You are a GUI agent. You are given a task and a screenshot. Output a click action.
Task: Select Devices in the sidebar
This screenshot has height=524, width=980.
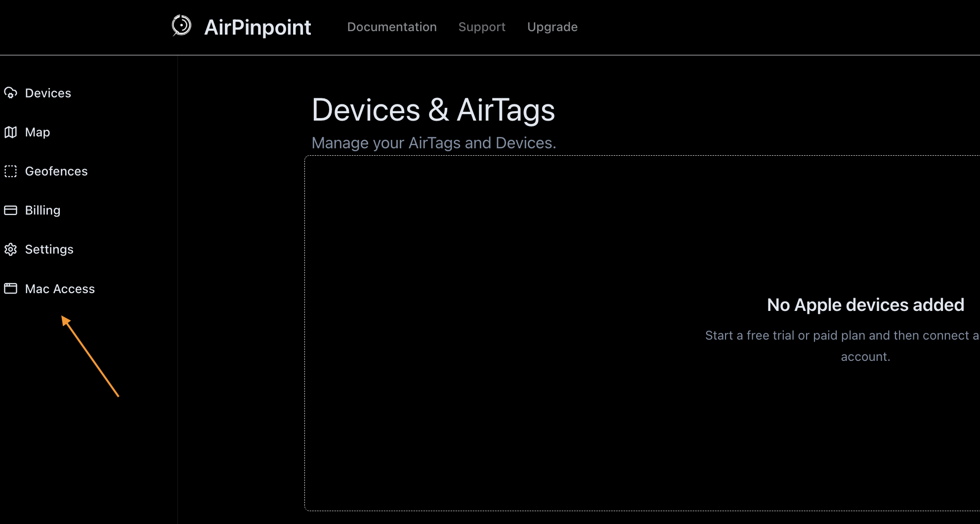click(x=48, y=93)
